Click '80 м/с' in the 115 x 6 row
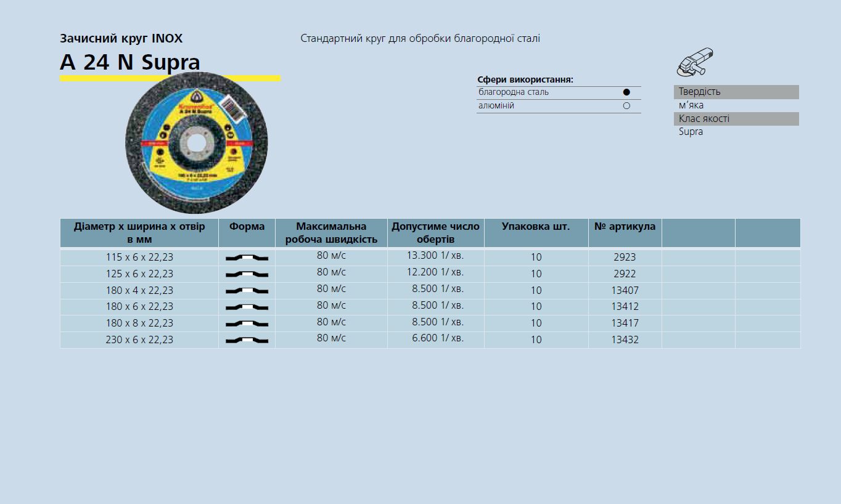The width and height of the screenshot is (841, 504). (331, 256)
